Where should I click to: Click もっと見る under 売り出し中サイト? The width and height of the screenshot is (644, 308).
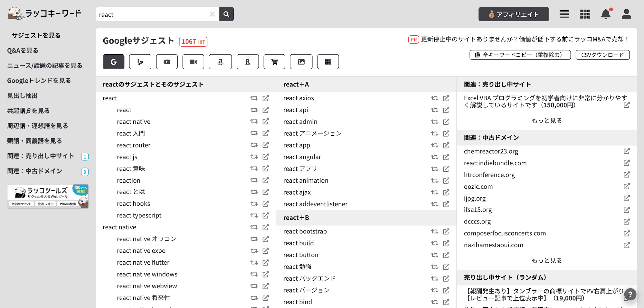pos(546,121)
